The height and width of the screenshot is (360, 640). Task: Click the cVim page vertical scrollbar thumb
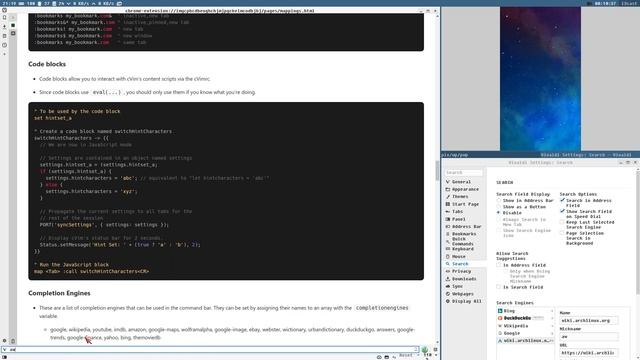[x=437, y=170]
